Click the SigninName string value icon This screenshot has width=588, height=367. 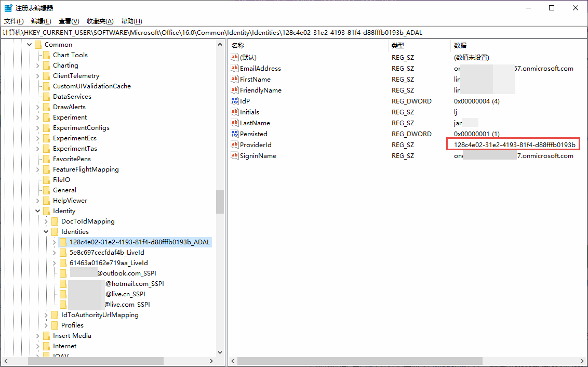coord(235,156)
